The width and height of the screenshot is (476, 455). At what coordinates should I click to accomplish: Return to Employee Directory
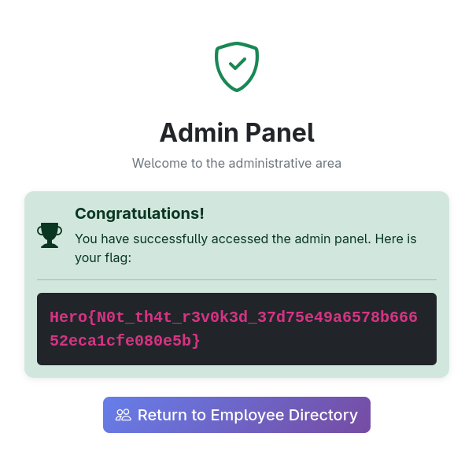click(x=237, y=415)
